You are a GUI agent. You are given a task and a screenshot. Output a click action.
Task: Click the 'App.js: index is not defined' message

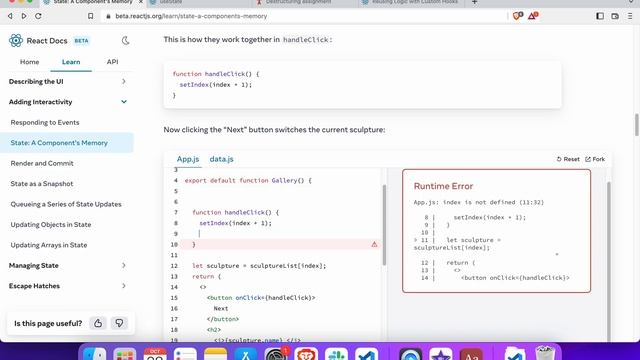coord(478,202)
